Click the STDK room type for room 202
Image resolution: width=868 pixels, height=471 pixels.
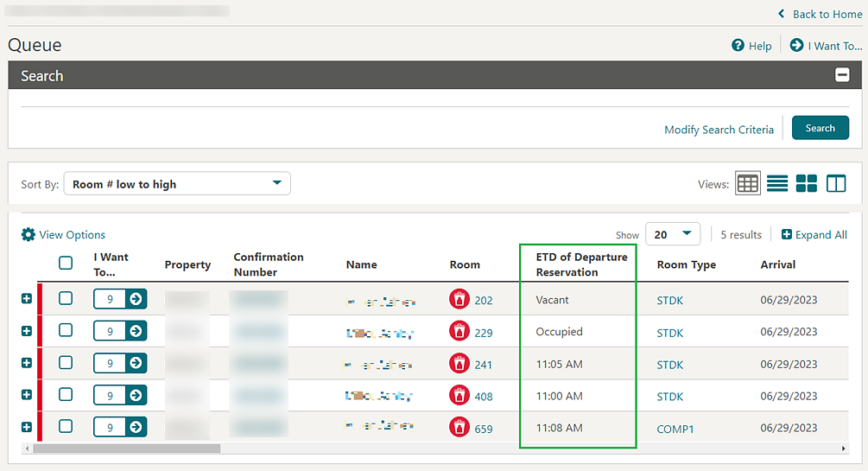[670, 301]
